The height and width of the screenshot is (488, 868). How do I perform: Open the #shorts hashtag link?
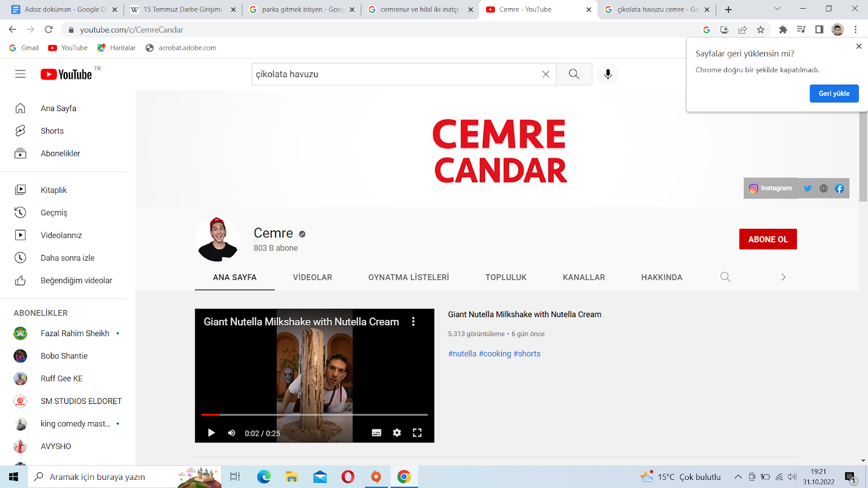[527, 354]
